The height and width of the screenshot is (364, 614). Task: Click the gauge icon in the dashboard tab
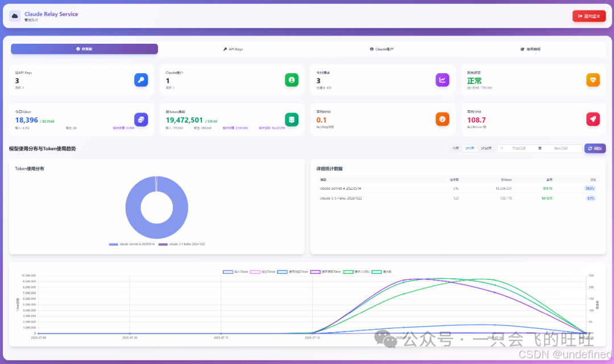pyautogui.click(x=78, y=49)
